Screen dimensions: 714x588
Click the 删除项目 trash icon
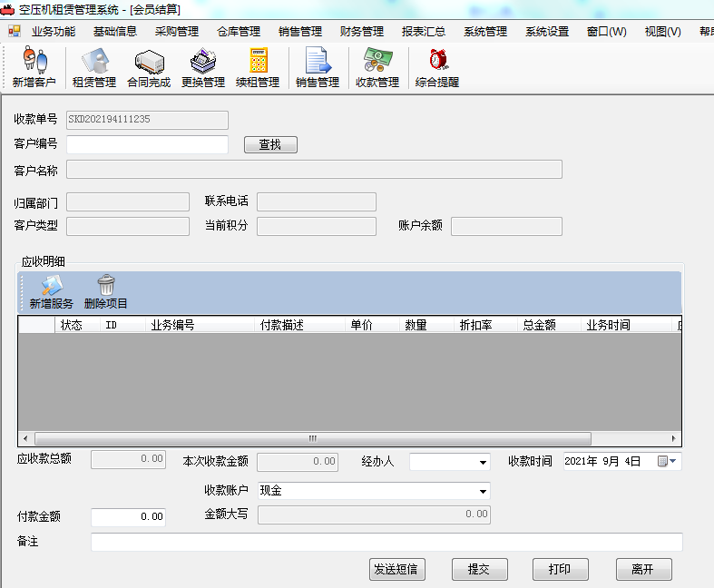pyautogui.click(x=106, y=292)
